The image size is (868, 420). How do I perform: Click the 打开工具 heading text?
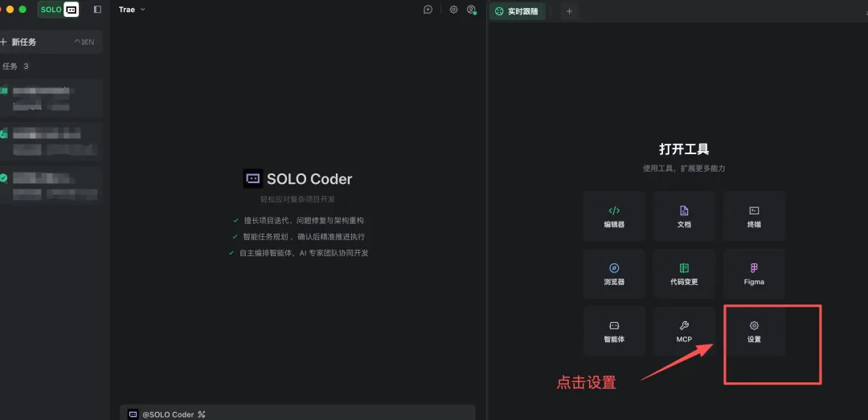[684, 149]
